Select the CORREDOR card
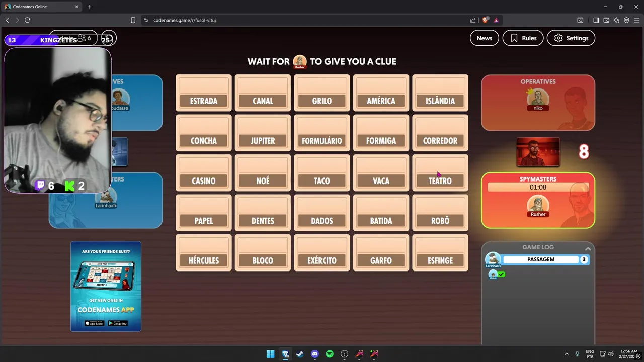 440,133
